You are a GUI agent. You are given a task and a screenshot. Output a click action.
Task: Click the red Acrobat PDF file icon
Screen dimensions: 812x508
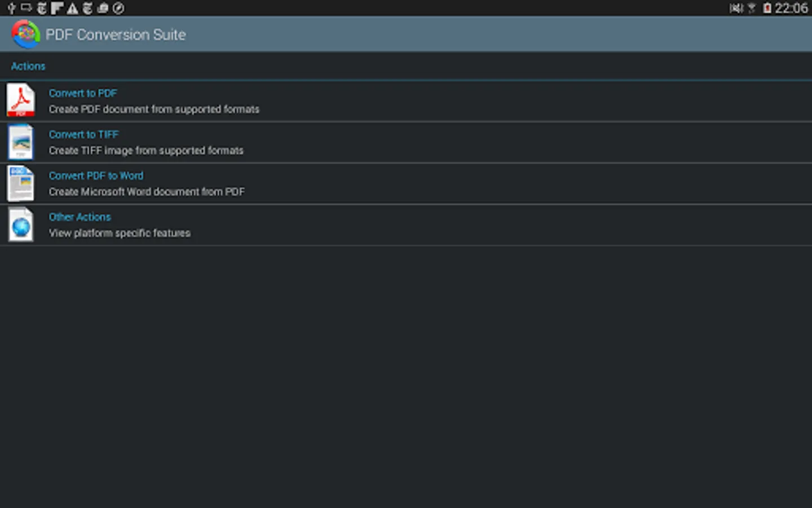pyautogui.click(x=21, y=100)
